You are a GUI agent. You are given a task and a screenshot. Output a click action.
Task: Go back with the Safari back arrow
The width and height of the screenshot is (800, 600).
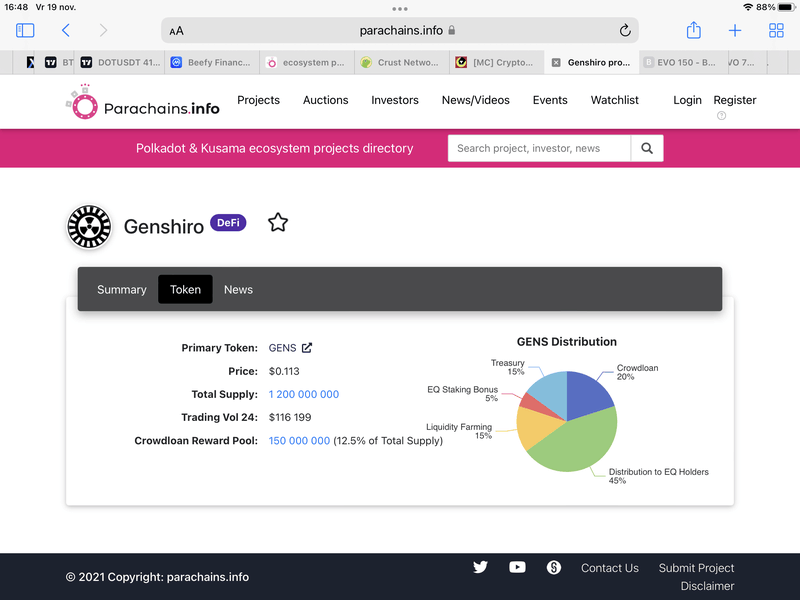66,31
